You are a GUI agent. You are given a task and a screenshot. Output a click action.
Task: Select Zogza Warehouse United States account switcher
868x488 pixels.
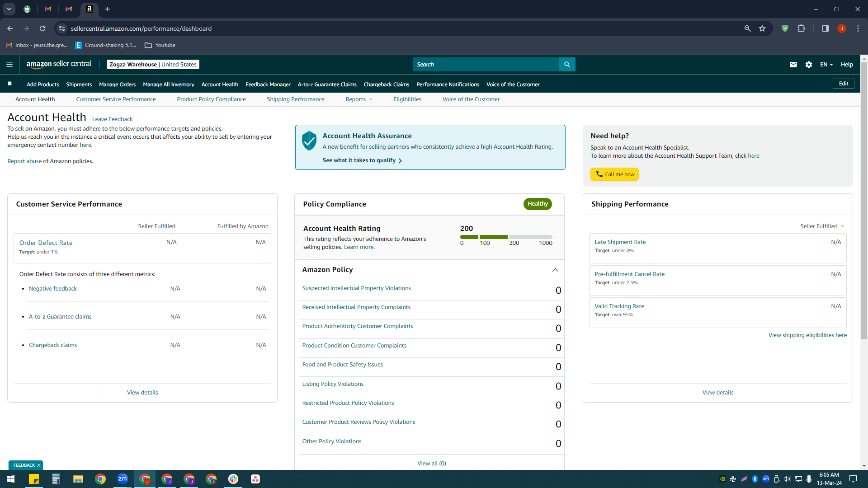pos(153,65)
